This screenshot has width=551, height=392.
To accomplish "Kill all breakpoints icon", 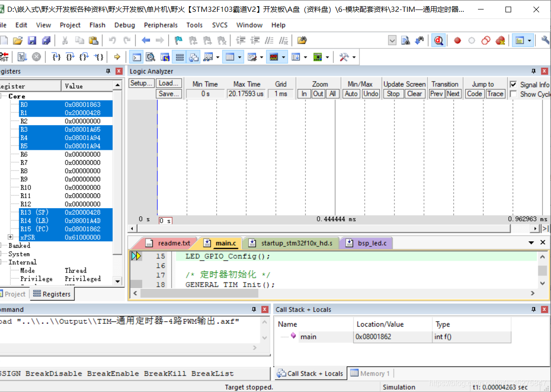I will pyautogui.click(x=500, y=40).
